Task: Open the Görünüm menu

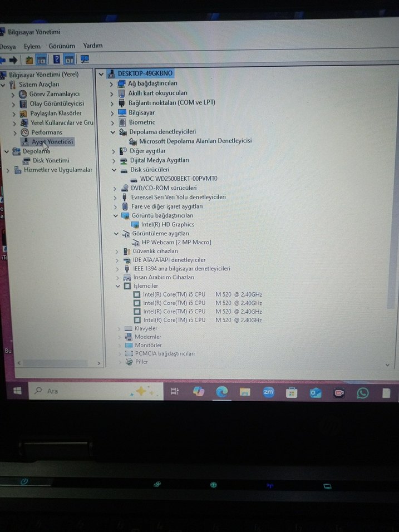Action: [x=62, y=46]
